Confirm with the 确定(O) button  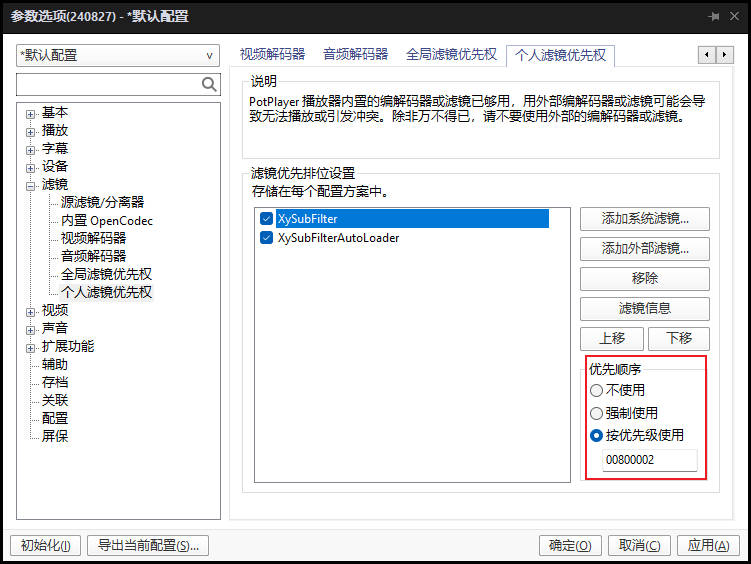click(x=570, y=545)
